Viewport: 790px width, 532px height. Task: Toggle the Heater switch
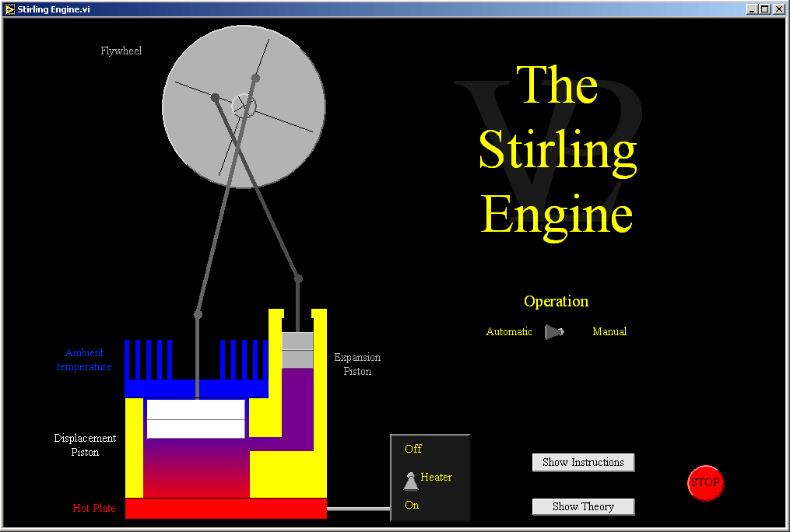click(x=410, y=481)
